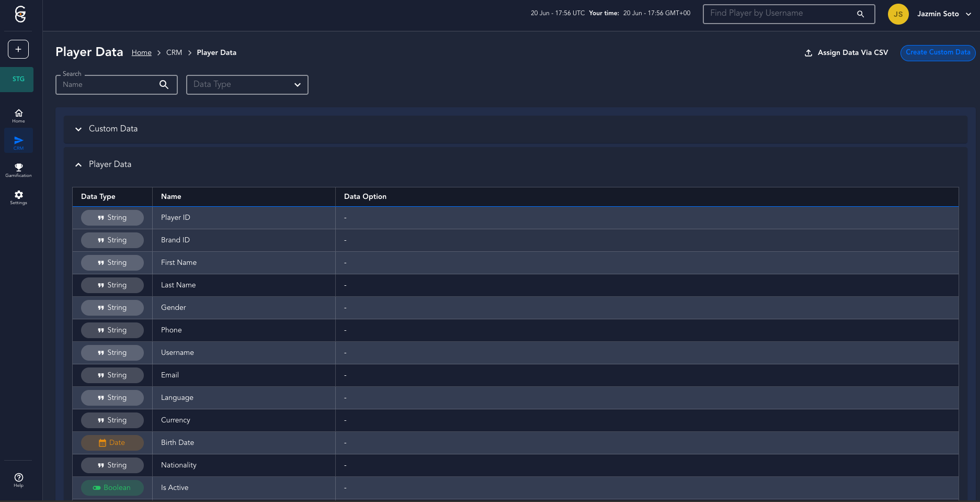The image size is (980, 502).
Task: Click the Find Player by Username field
Action: click(779, 14)
